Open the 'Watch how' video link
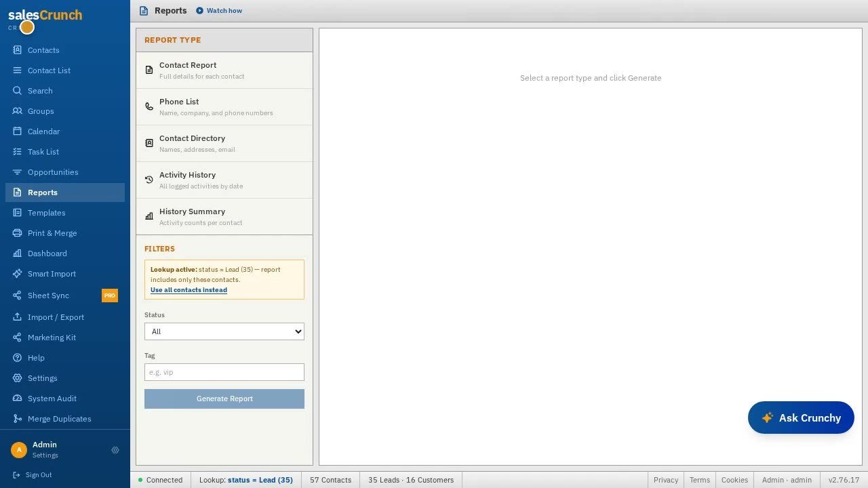868x488 pixels. click(x=219, y=11)
